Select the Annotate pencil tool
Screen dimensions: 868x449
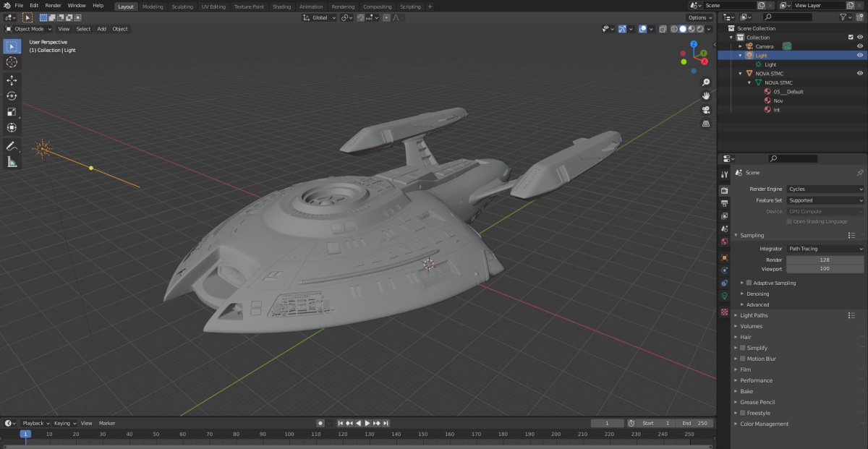(x=12, y=146)
